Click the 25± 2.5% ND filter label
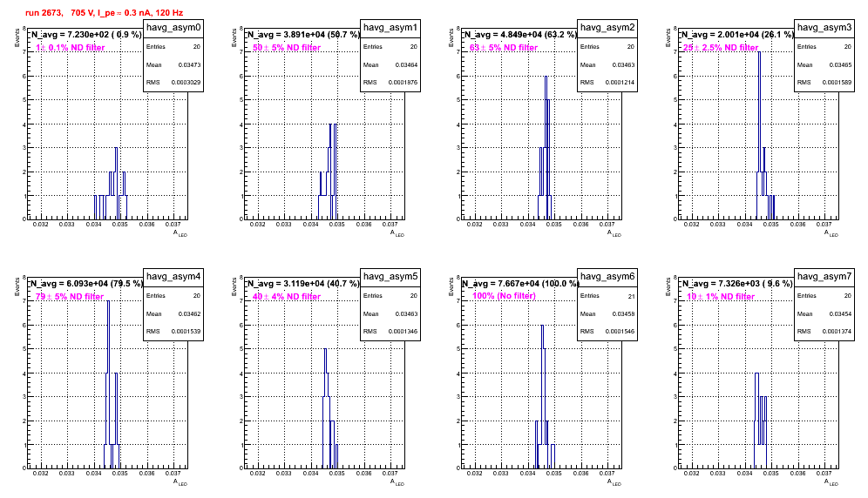This screenshot has height=498, width=868. tap(721, 48)
